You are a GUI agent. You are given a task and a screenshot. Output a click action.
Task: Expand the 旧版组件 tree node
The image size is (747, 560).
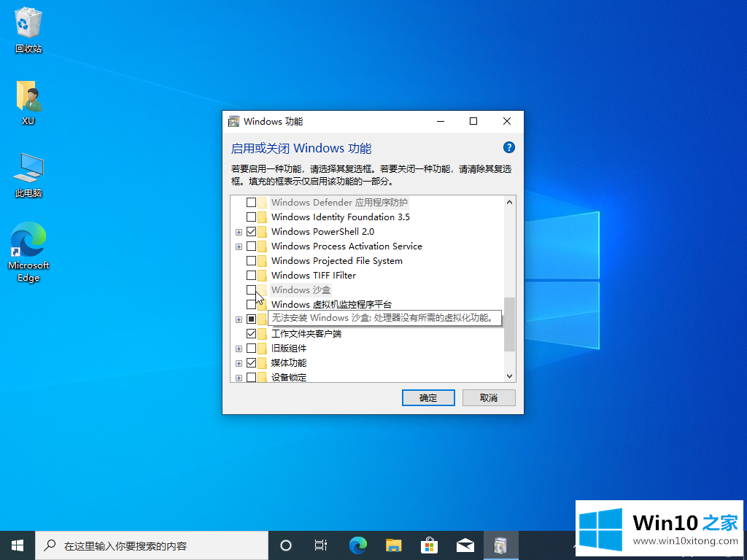pos(239,349)
